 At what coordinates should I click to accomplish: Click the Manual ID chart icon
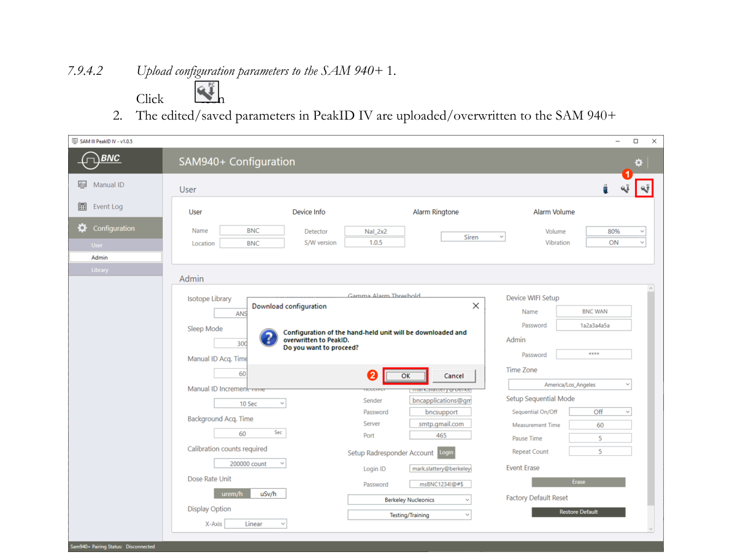82,185
